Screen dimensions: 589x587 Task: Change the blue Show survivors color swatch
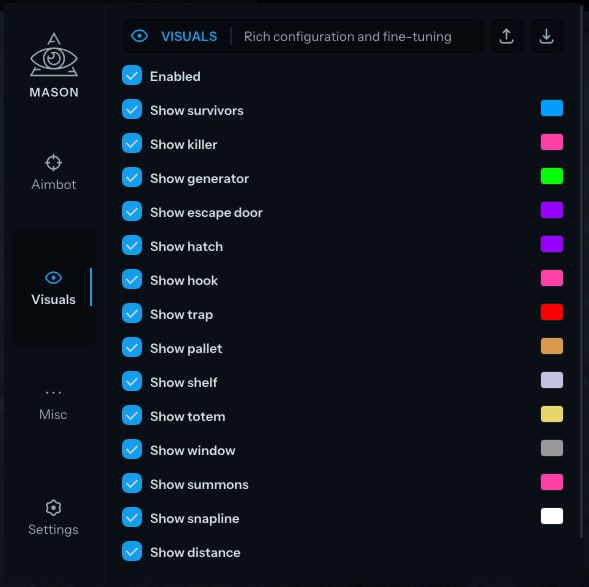tap(552, 108)
